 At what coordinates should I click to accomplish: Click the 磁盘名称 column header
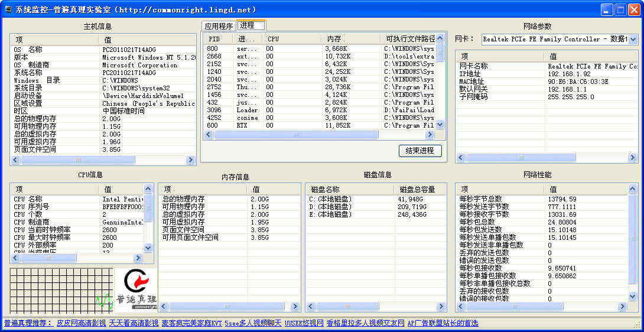point(350,190)
